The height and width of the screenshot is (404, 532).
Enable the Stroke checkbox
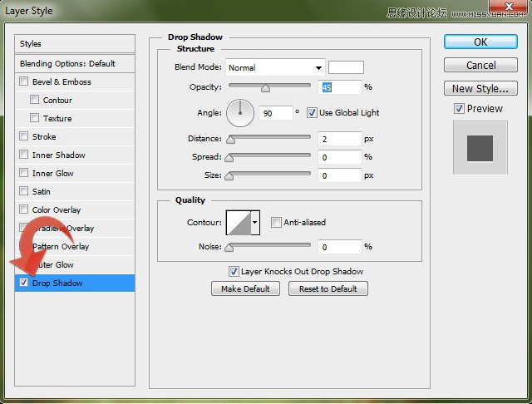pyautogui.click(x=24, y=136)
